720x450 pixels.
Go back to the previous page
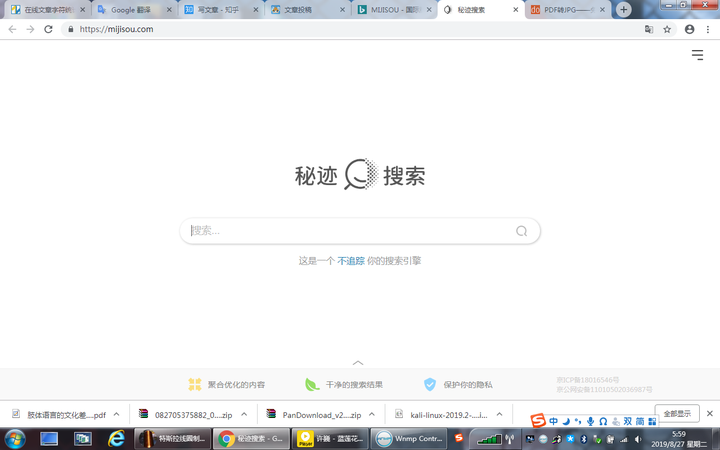(12, 29)
